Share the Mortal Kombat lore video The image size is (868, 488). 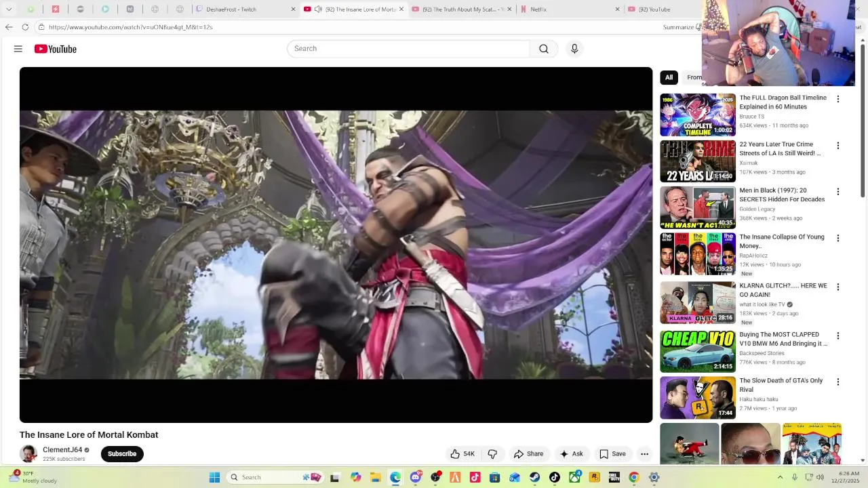click(528, 454)
